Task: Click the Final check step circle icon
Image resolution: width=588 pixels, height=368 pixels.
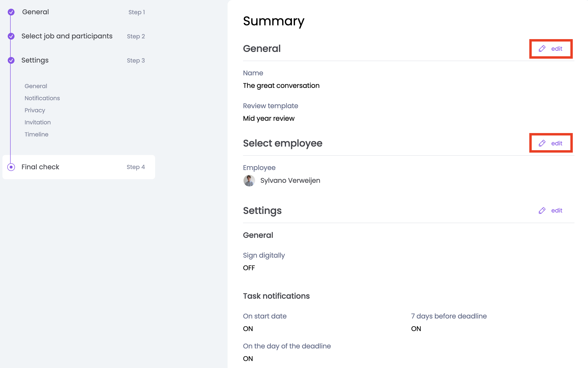Action: (11, 167)
